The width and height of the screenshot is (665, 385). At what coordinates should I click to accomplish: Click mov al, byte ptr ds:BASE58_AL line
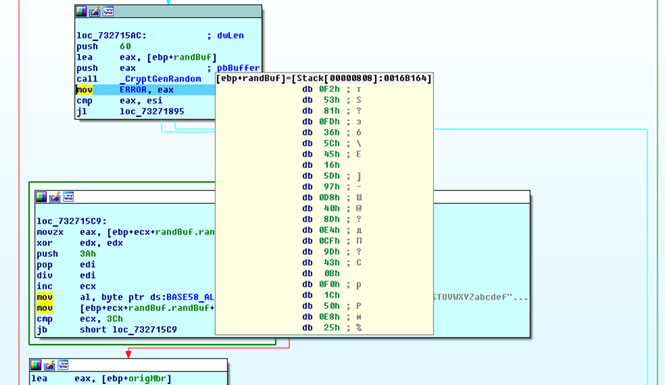pos(126,298)
